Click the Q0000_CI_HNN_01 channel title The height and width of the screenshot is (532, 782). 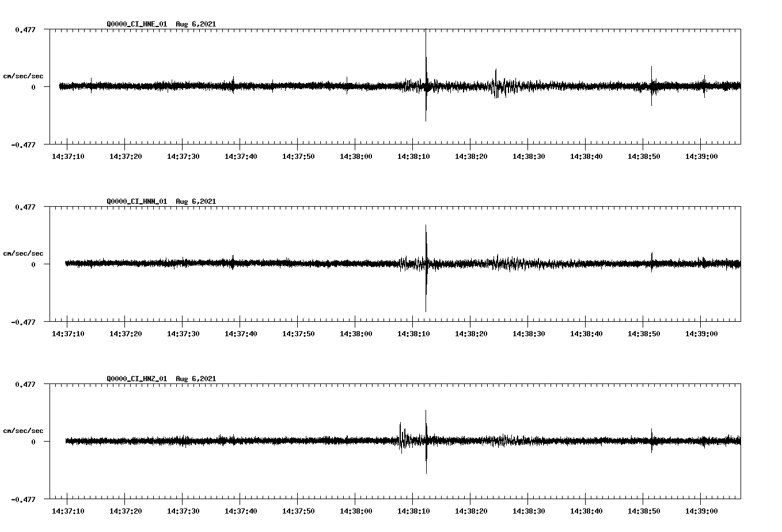coord(137,202)
